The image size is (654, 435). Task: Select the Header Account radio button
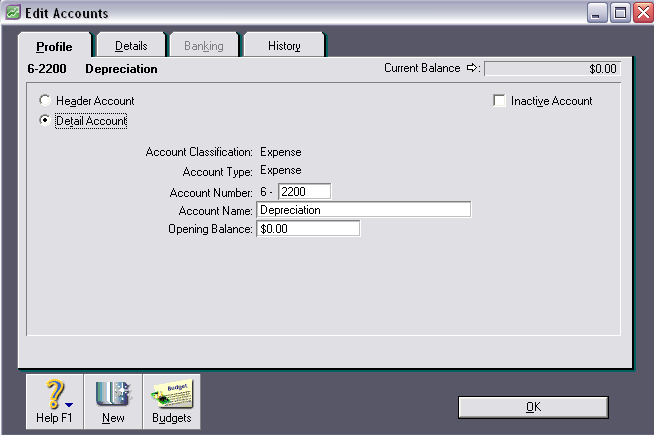point(45,100)
